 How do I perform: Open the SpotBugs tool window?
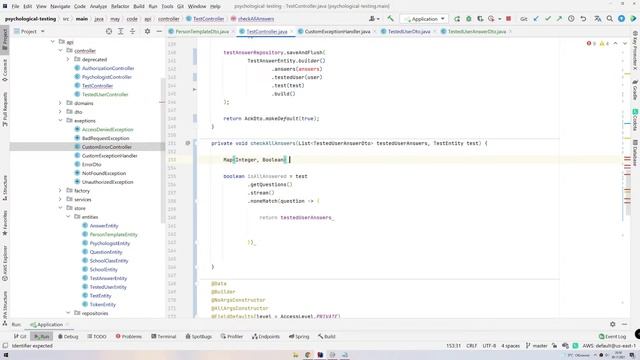click(198, 336)
